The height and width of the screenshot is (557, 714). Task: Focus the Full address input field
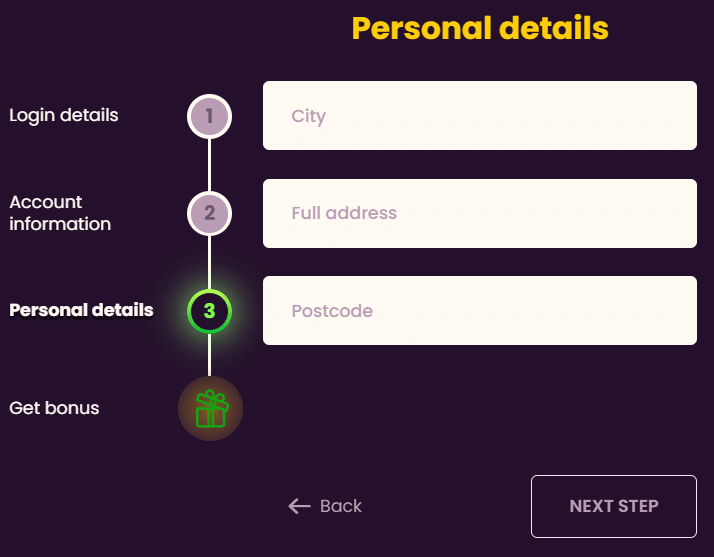480,213
